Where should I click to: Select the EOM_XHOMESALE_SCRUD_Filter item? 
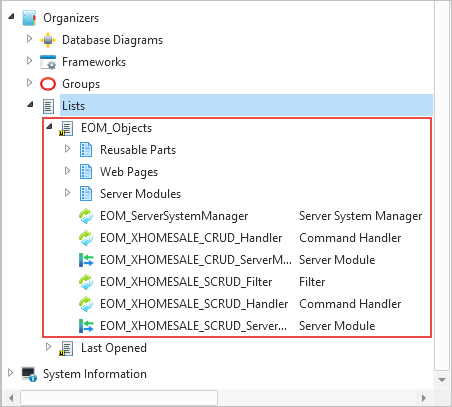186,282
